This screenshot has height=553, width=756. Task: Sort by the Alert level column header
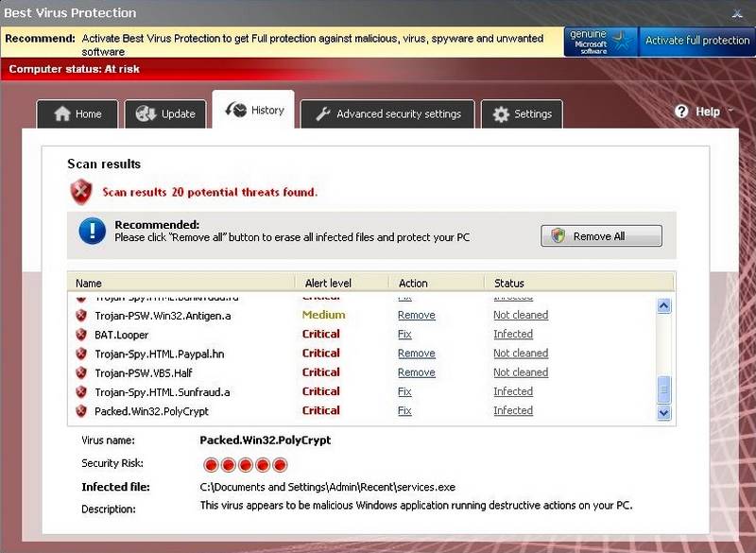[x=342, y=283]
